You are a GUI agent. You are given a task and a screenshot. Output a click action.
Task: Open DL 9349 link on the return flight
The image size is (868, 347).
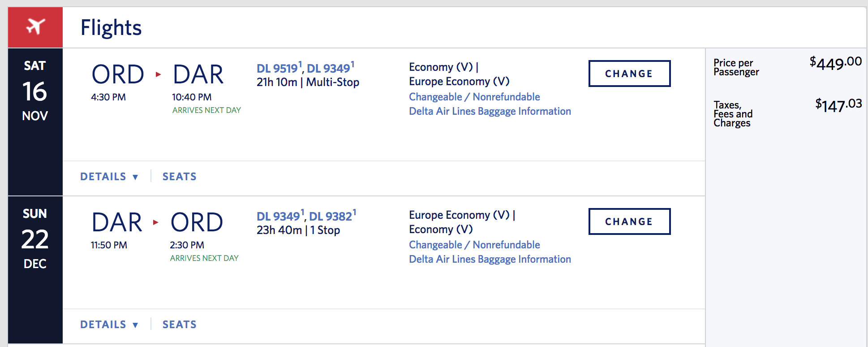click(x=278, y=217)
